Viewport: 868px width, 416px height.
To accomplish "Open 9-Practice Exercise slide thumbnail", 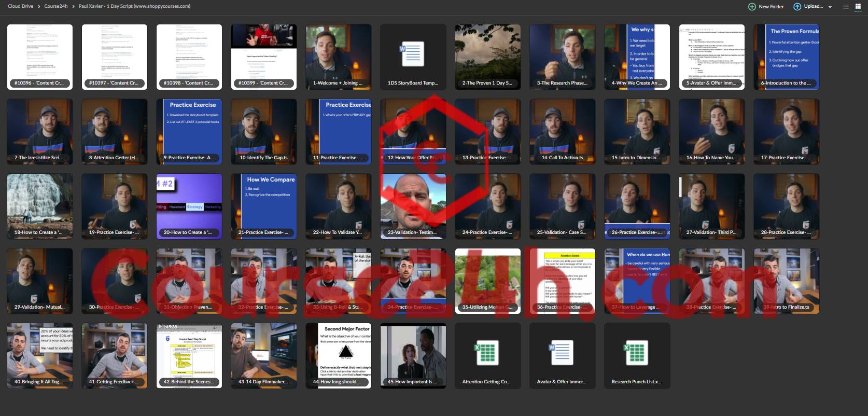I will [189, 132].
